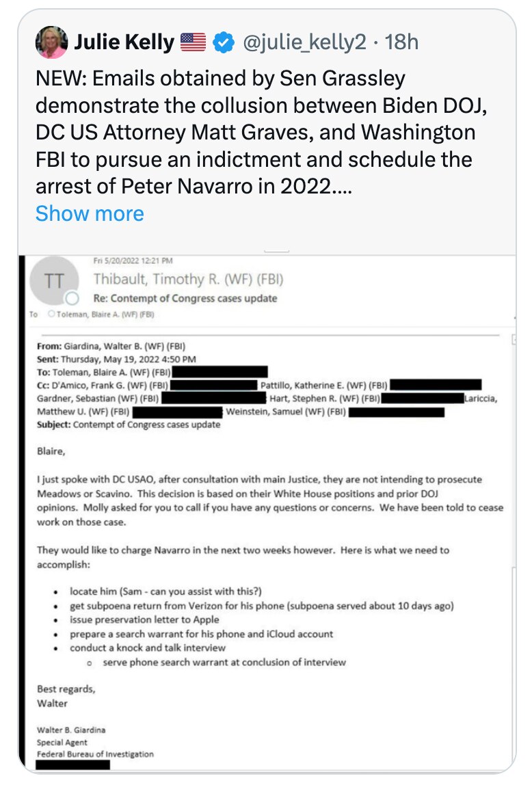Open the @julie_kelly2 profile handle
Image resolution: width=532 pixels, height=789 pixels.
click(x=305, y=42)
